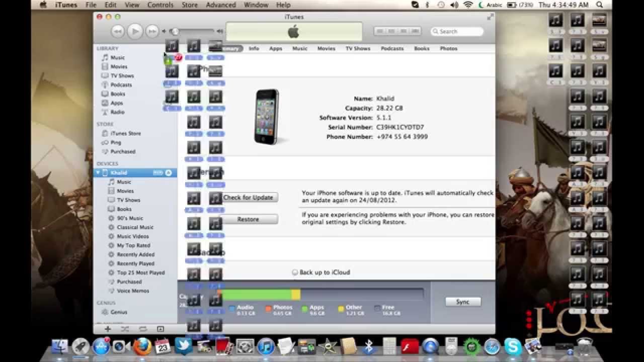Open the Controls menu

pyautogui.click(x=160, y=5)
